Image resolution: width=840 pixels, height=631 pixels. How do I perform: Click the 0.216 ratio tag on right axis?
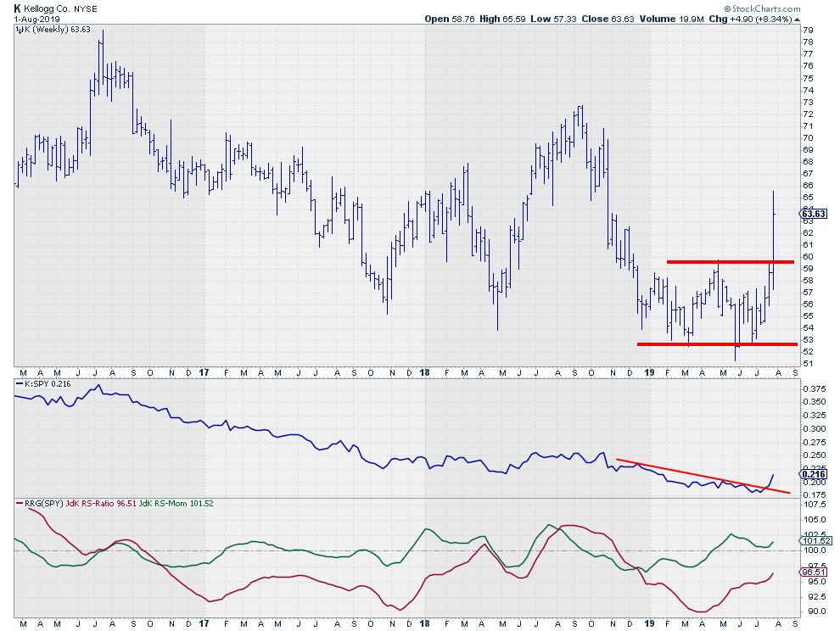pyautogui.click(x=813, y=474)
